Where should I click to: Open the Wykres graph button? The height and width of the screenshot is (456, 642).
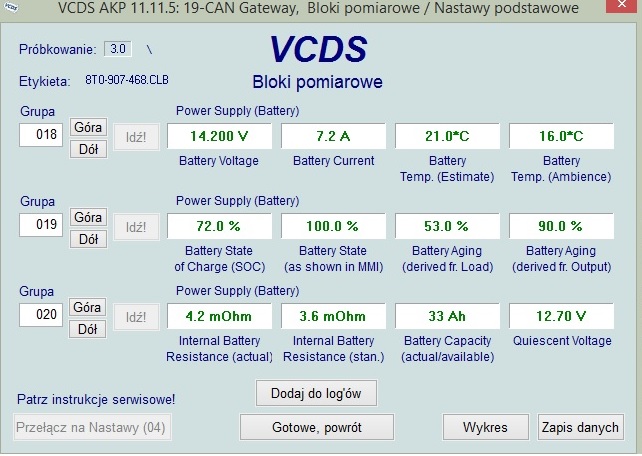coord(486,427)
